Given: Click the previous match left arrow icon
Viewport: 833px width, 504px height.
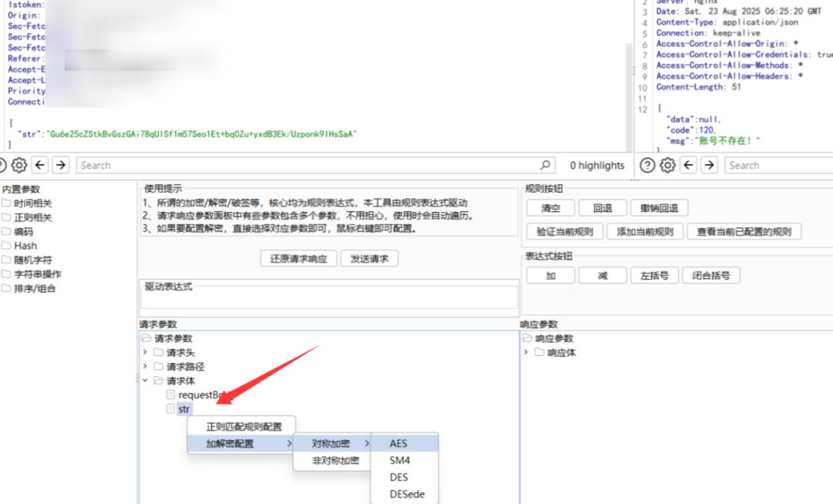Looking at the screenshot, I should [39, 164].
